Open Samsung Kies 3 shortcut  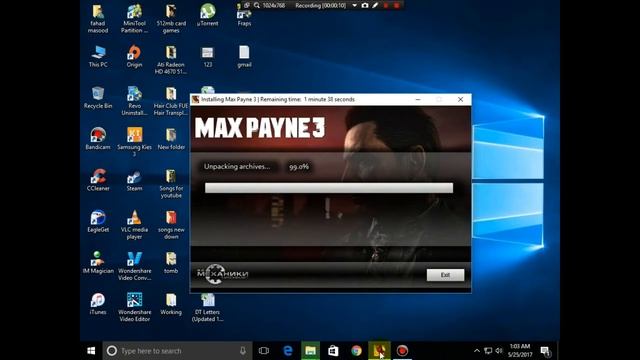pyautogui.click(x=134, y=142)
